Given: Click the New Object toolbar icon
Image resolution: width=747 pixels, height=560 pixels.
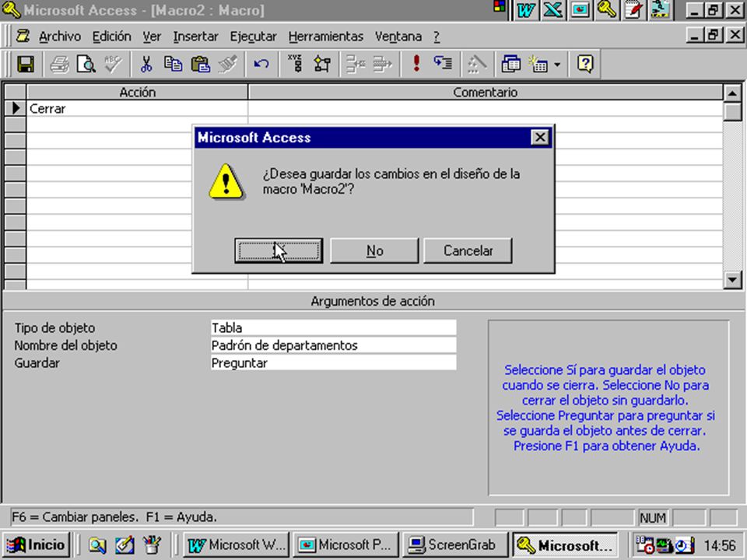Looking at the screenshot, I should [x=538, y=64].
